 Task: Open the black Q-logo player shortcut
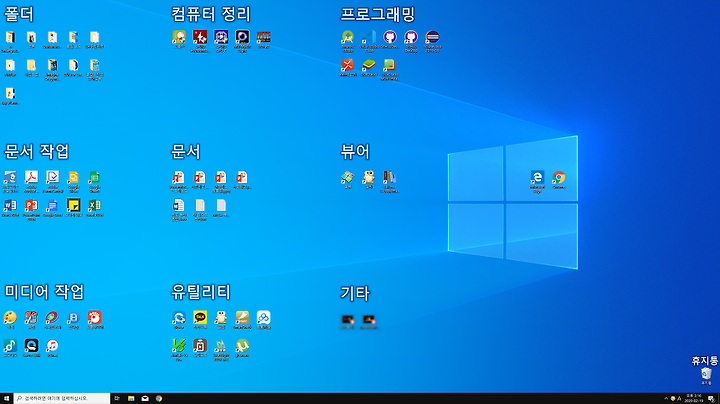[x=31, y=346]
